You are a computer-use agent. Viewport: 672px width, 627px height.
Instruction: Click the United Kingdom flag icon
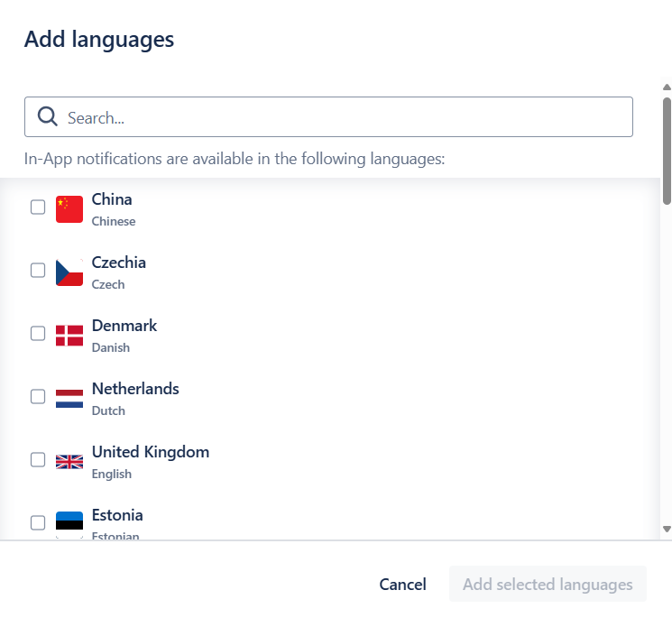pos(69,462)
